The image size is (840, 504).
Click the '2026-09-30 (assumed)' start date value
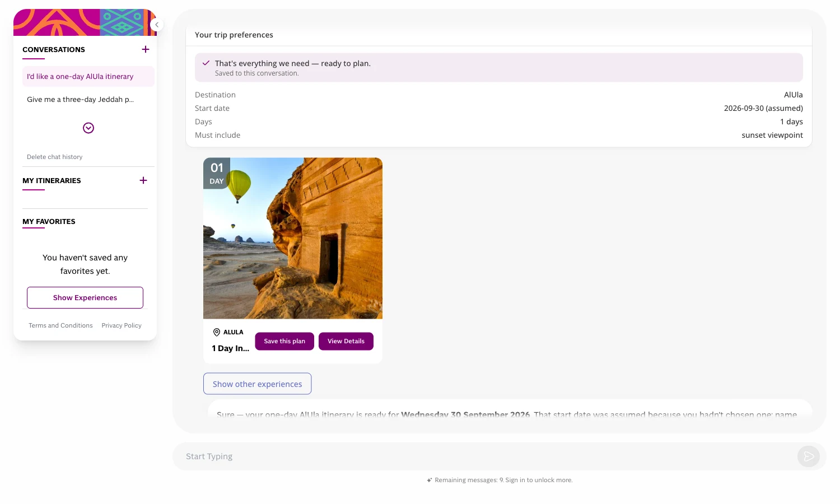click(763, 108)
